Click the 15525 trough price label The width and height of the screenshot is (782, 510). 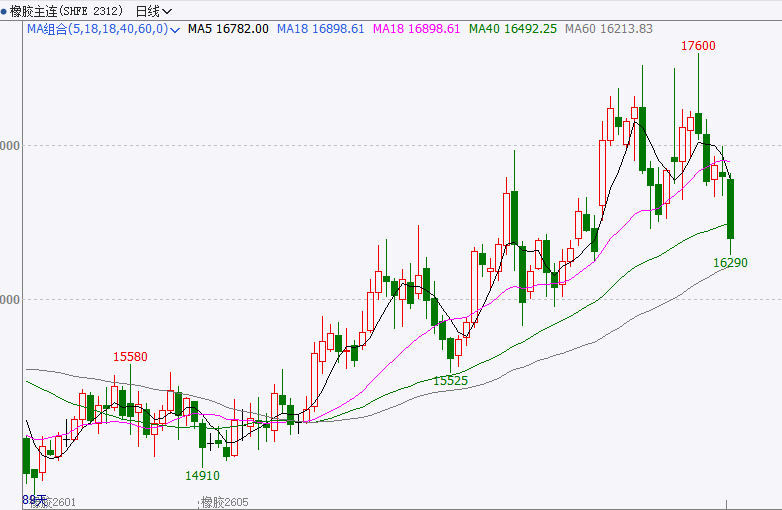point(450,381)
